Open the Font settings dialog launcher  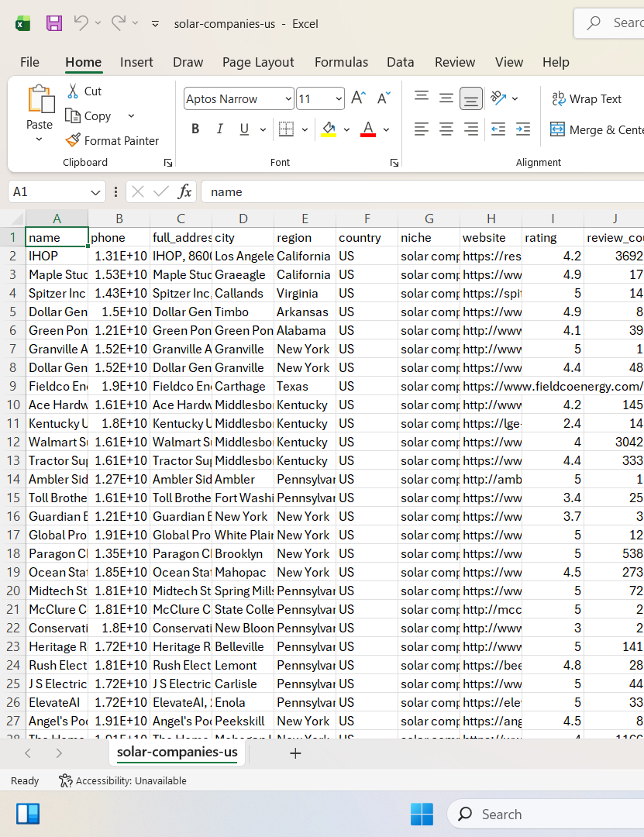click(x=394, y=163)
